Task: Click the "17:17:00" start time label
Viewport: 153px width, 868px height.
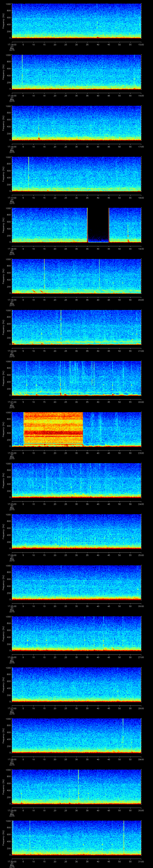Action: [x=12, y=197]
